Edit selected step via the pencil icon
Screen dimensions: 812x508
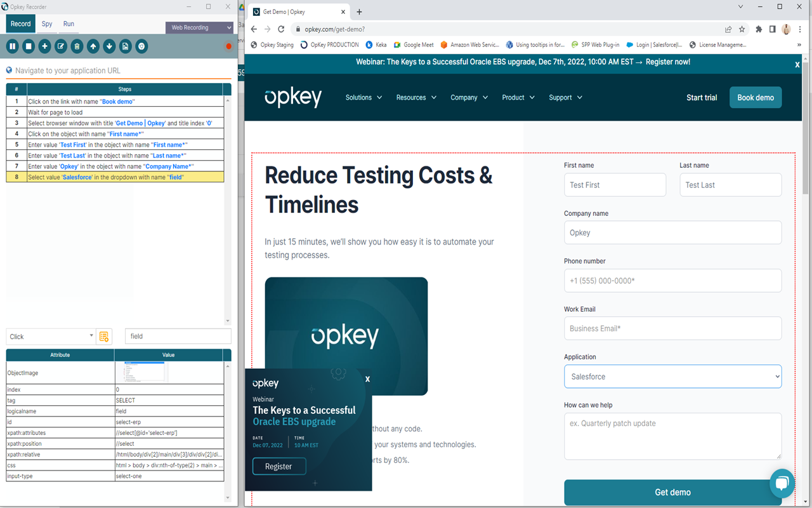tap(60, 46)
